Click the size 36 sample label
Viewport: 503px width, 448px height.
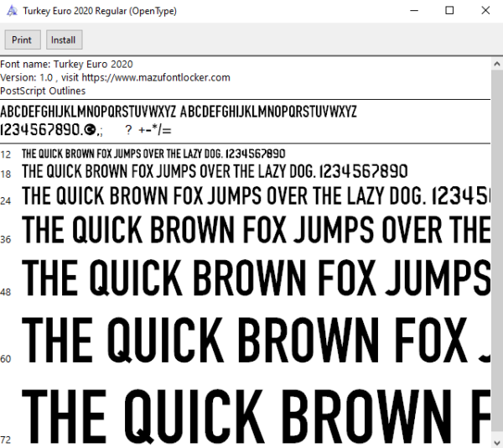click(6, 240)
